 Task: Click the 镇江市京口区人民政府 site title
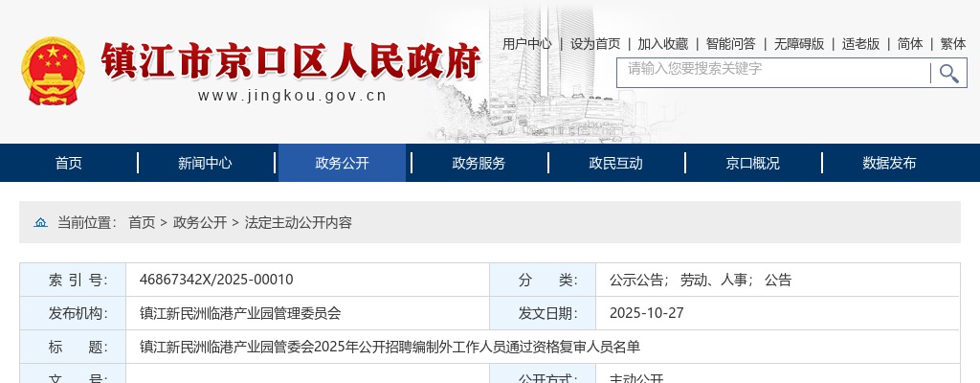[291, 61]
